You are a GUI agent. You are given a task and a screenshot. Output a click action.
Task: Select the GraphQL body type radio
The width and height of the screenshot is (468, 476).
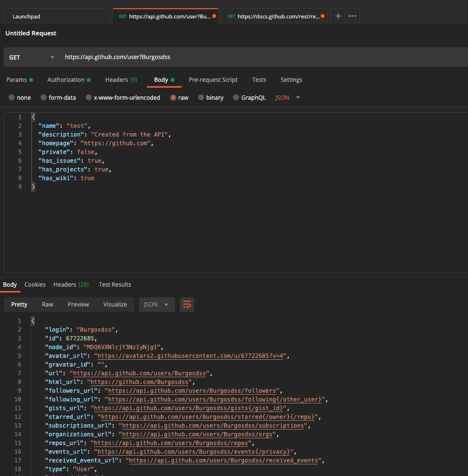point(235,97)
